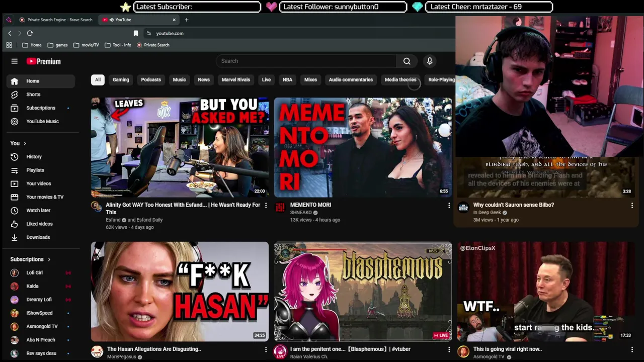The width and height of the screenshot is (644, 362).
Task: Open the Private Search bookmark
Action: [153, 45]
